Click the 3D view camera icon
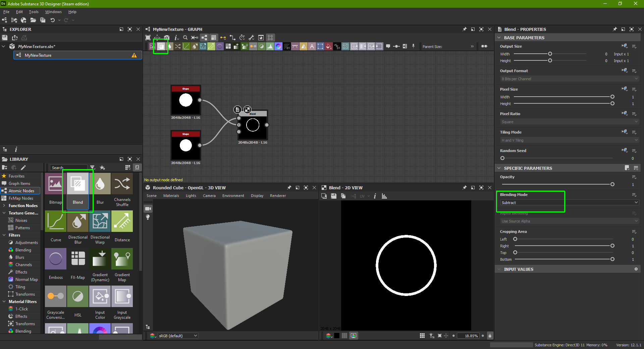Viewport: 644px width, 349px height. click(148, 209)
